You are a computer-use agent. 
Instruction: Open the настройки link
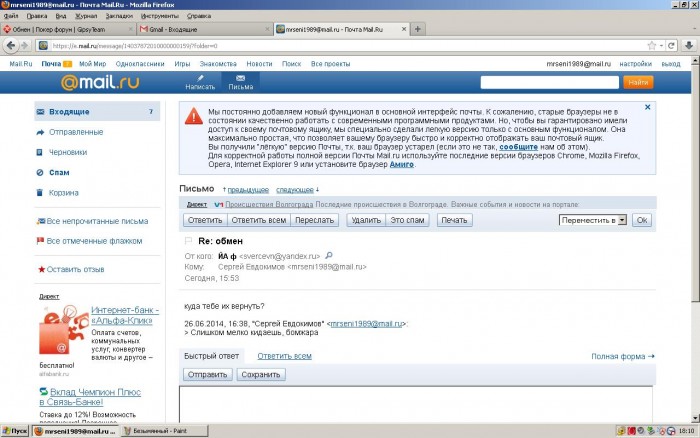635,64
